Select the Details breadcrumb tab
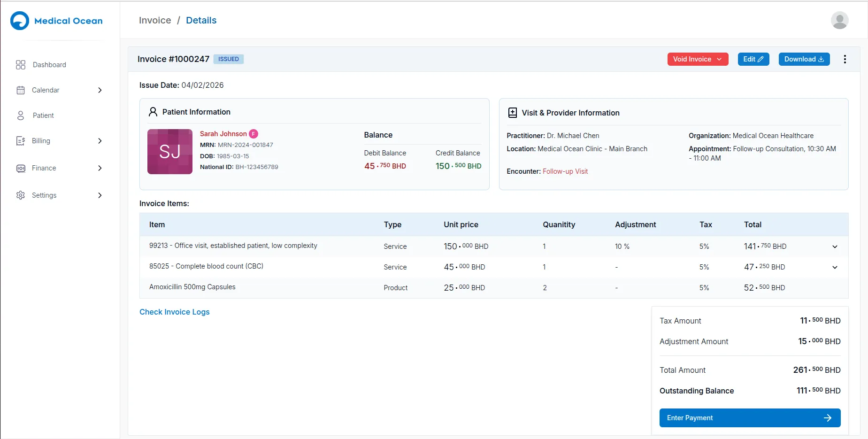Image resolution: width=868 pixels, height=439 pixels. [201, 20]
